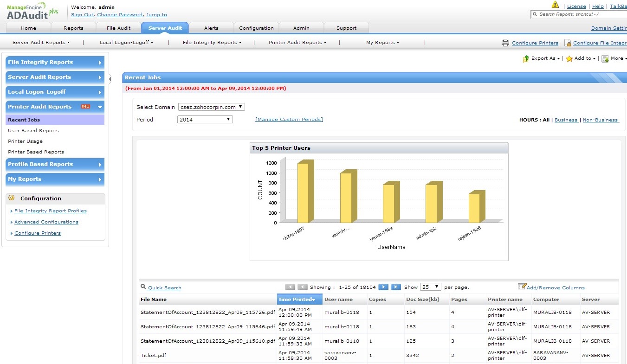Switch to the Alerts tab
This screenshot has height=364, width=627.
click(211, 28)
